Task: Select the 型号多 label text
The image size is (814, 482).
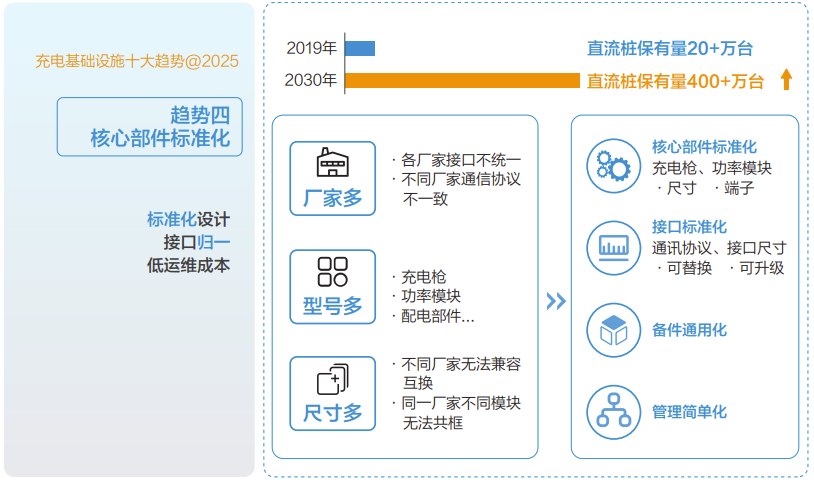Action: 332,306
